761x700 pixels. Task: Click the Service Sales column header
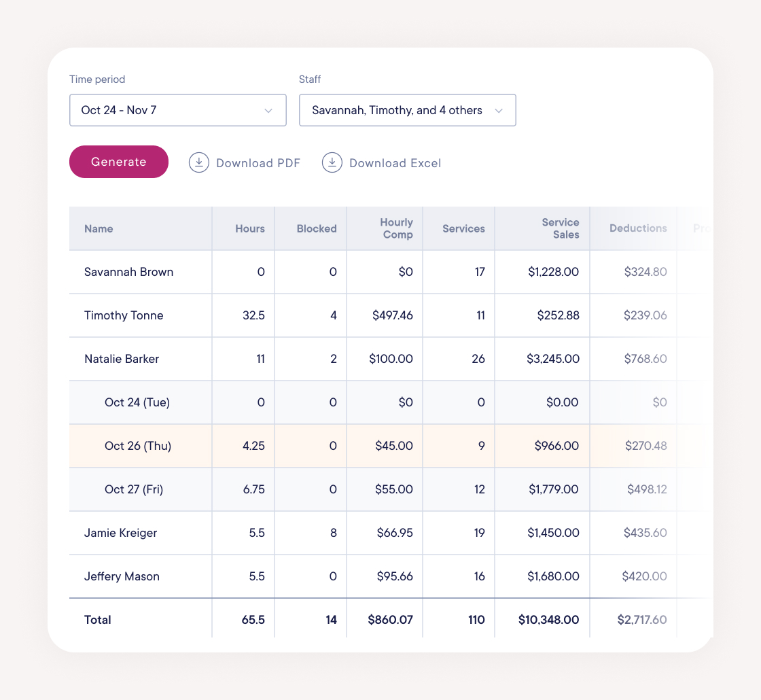click(x=561, y=228)
